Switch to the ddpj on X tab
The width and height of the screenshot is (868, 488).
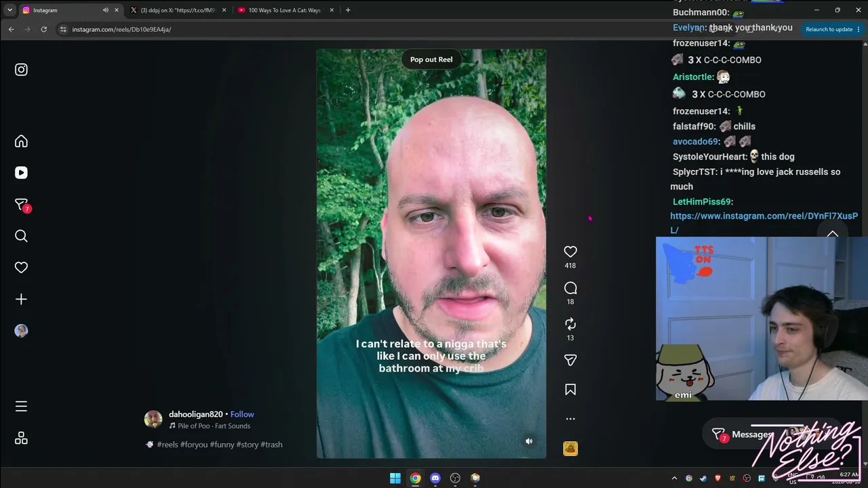point(178,10)
